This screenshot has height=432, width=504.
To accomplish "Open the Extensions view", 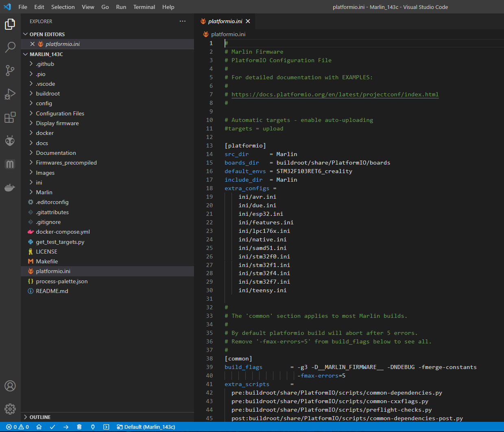I will 10,117.
